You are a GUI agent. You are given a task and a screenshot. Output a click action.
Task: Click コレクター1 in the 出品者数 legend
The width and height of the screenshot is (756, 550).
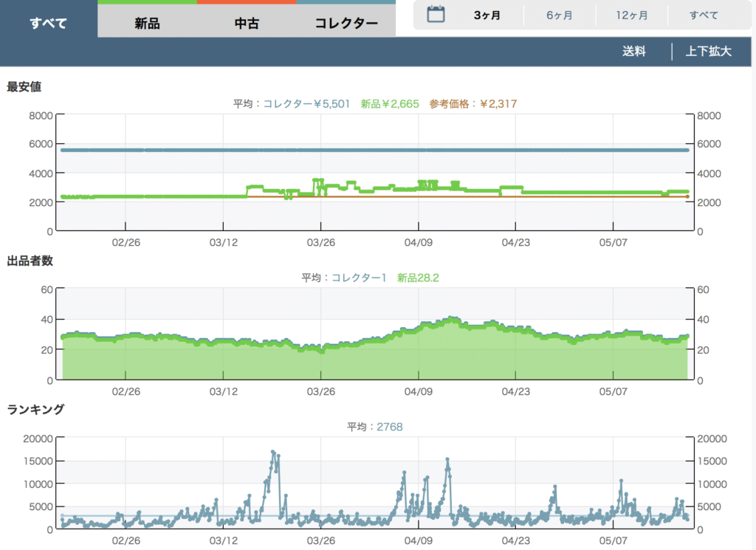359,278
